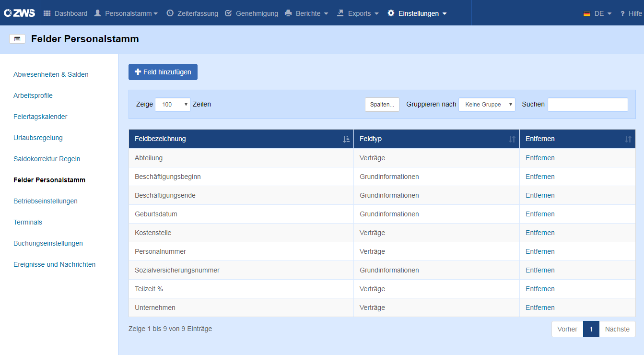Screen dimensions: 644x355
Task: Click the Berichte printer icon
Action: point(288,13)
